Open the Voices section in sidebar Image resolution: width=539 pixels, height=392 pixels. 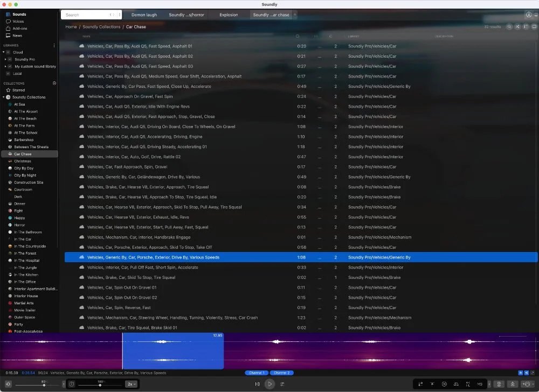click(x=15, y=22)
